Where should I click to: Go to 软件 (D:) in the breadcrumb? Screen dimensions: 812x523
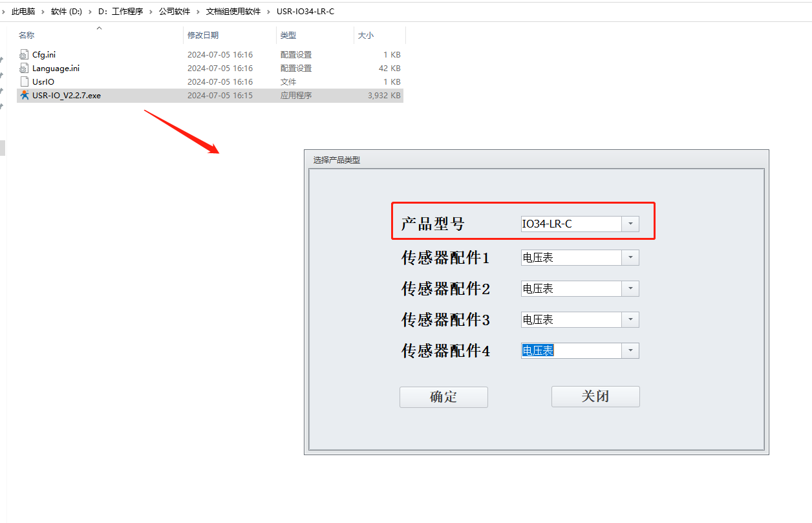[x=67, y=12]
